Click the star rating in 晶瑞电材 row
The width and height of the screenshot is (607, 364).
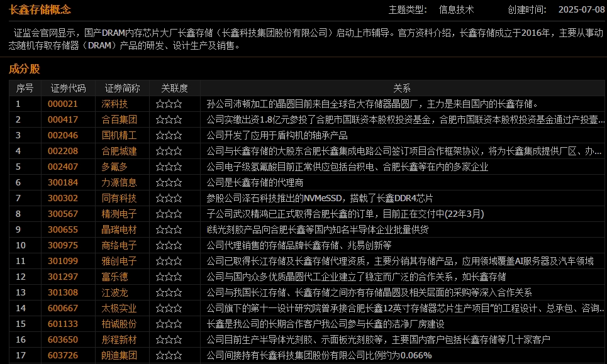pyautogui.click(x=169, y=229)
